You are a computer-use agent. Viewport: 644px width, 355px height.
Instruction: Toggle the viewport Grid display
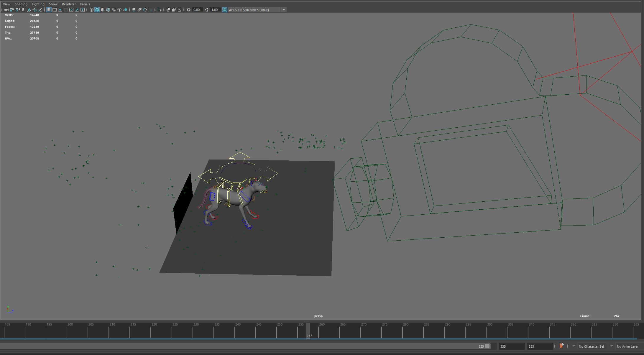click(x=49, y=10)
